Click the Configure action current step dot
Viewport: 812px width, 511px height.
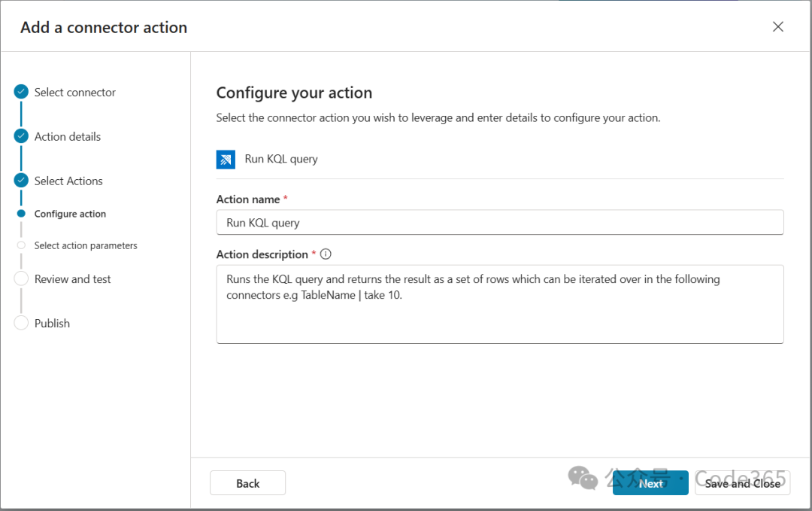21,214
